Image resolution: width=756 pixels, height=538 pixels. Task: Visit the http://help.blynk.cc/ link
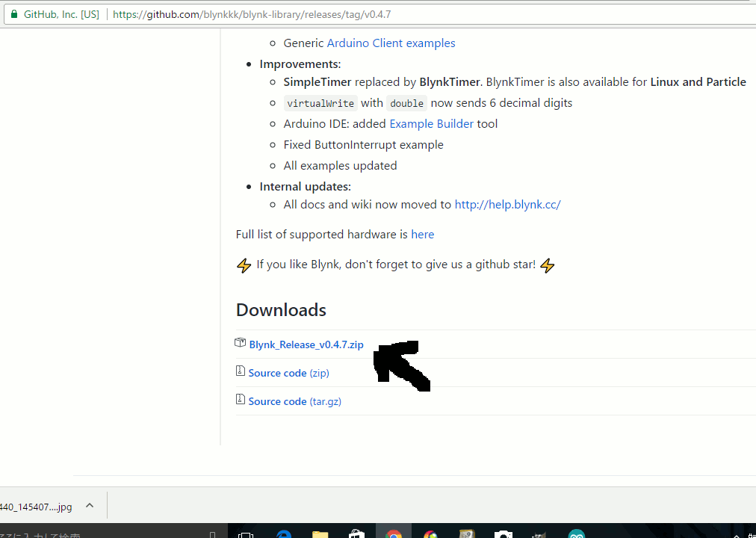[508, 205]
